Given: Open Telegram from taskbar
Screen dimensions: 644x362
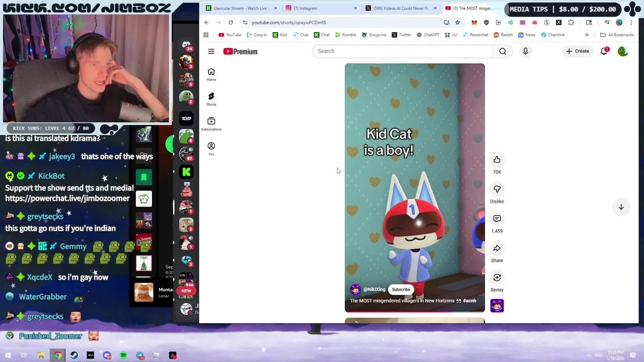Looking at the screenshot, I should 140,355.
